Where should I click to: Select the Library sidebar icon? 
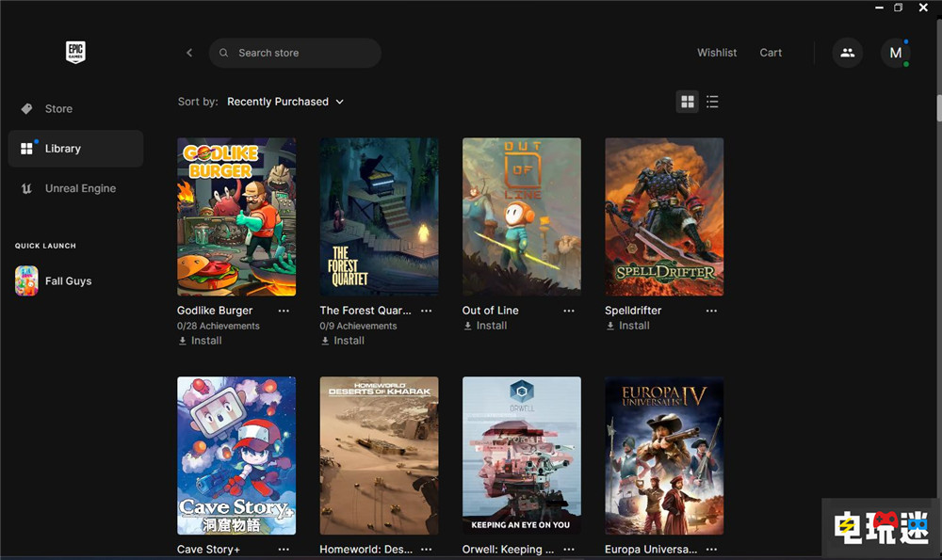[x=28, y=148]
